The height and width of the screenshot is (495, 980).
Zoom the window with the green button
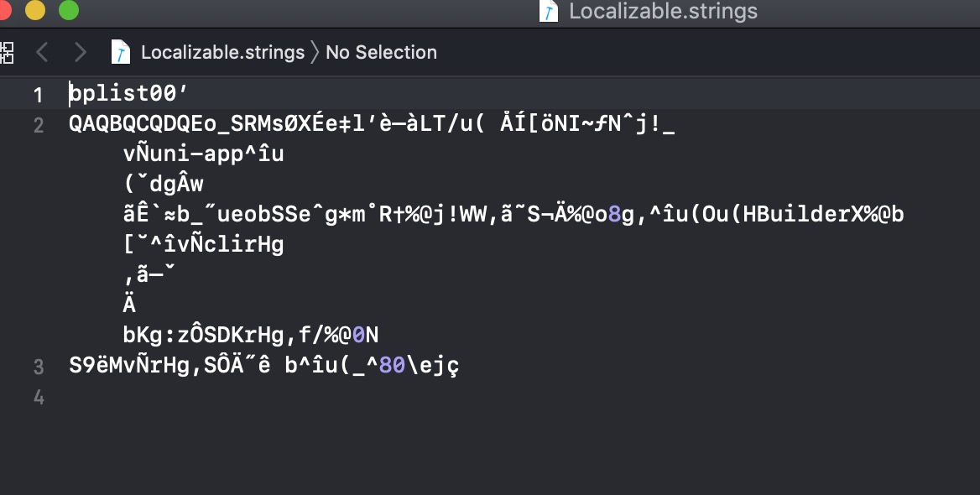(68, 11)
